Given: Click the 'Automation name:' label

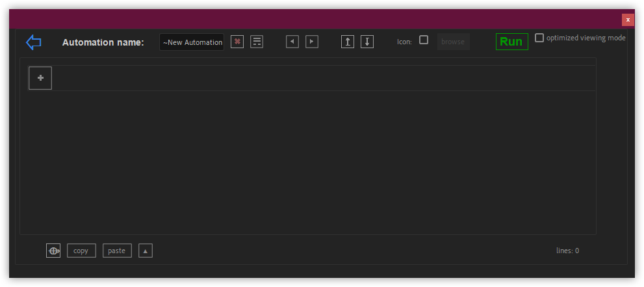Looking at the screenshot, I should point(103,42).
